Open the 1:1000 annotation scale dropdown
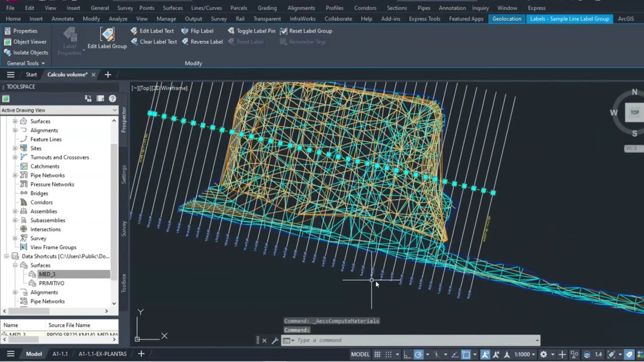Screen dimensions: 644x362 tap(524, 354)
